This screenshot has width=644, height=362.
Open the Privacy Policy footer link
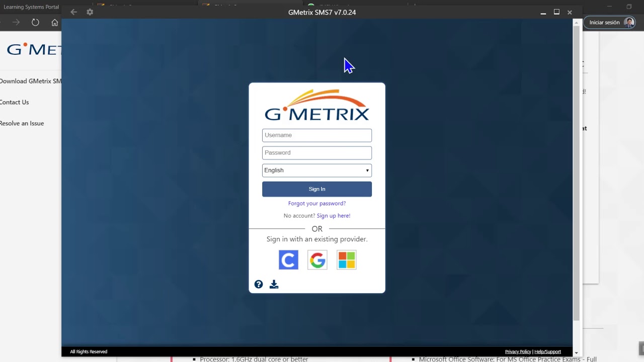[518, 351]
